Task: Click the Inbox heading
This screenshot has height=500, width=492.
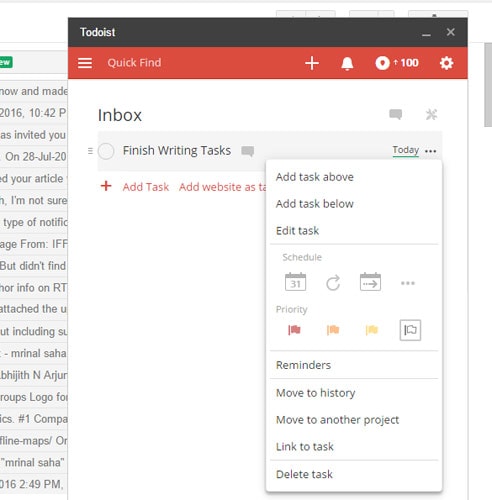Action: (120, 115)
